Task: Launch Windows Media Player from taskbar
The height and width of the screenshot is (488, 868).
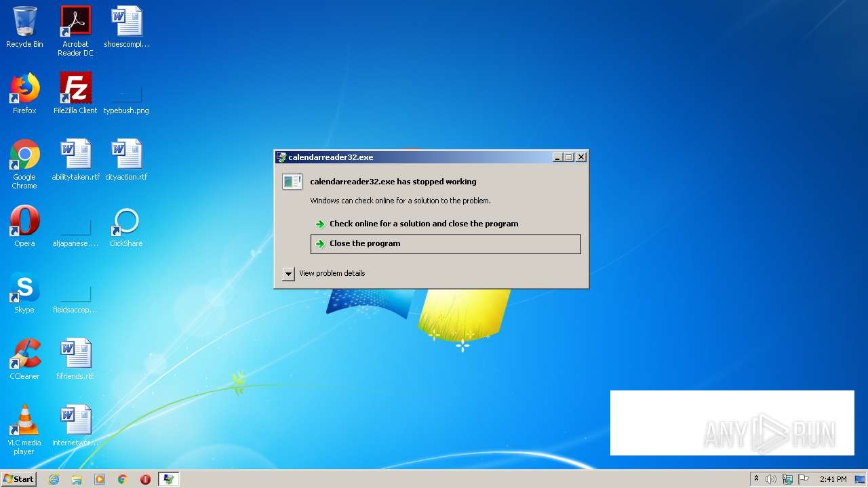Action: (x=100, y=479)
